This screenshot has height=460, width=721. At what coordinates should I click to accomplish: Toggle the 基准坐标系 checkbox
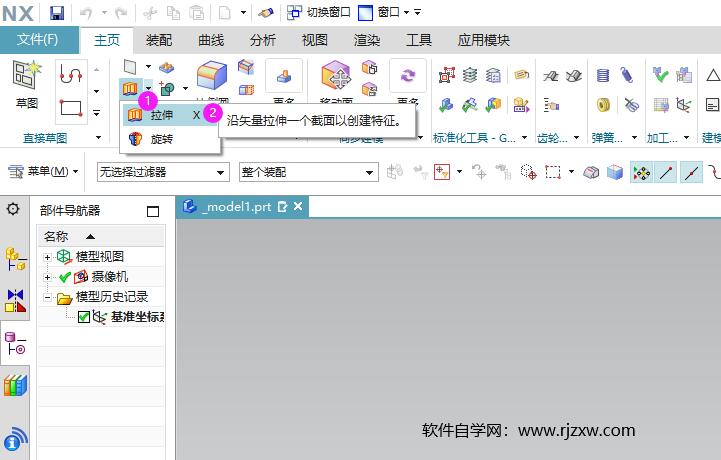(x=84, y=317)
